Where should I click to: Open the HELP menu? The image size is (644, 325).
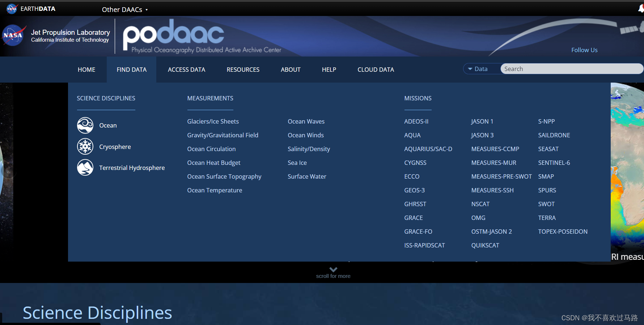click(x=329, y=70)
